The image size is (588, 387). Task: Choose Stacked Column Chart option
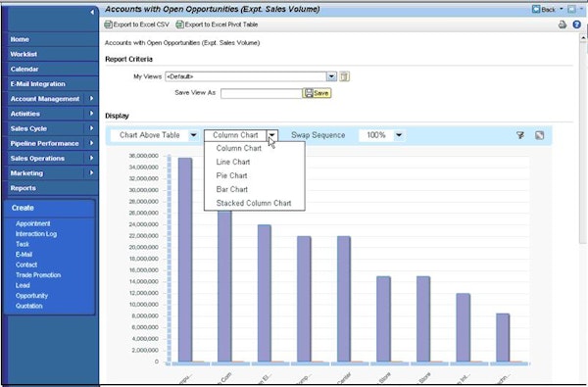coord(254,203)
